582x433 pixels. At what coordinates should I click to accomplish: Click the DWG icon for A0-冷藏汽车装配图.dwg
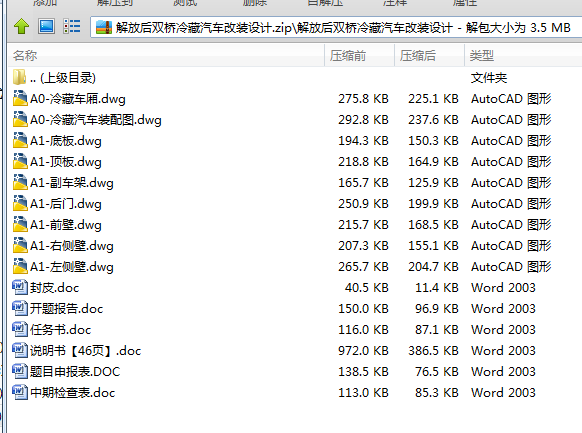click(x=20, y=119)
